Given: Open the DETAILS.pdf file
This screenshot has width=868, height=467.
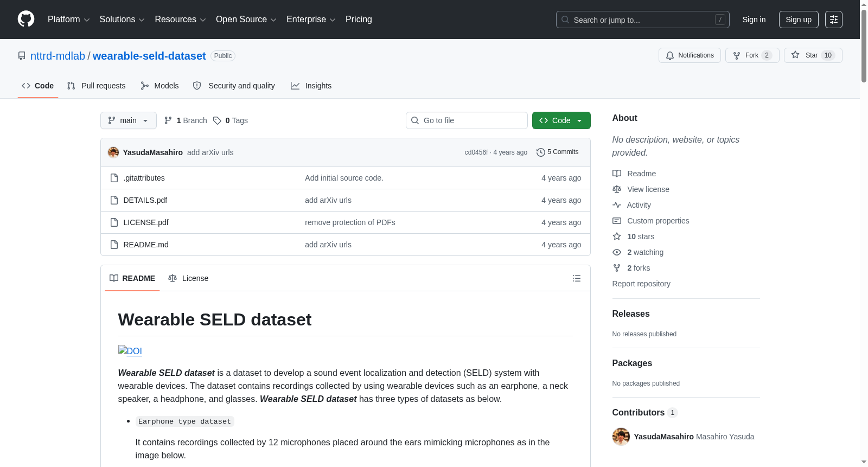Looking at the screenshot, I should coord(145,200).
